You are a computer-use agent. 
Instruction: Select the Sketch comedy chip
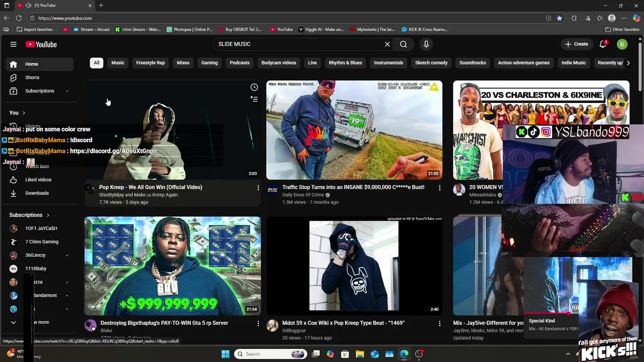(x=431, y=63)
